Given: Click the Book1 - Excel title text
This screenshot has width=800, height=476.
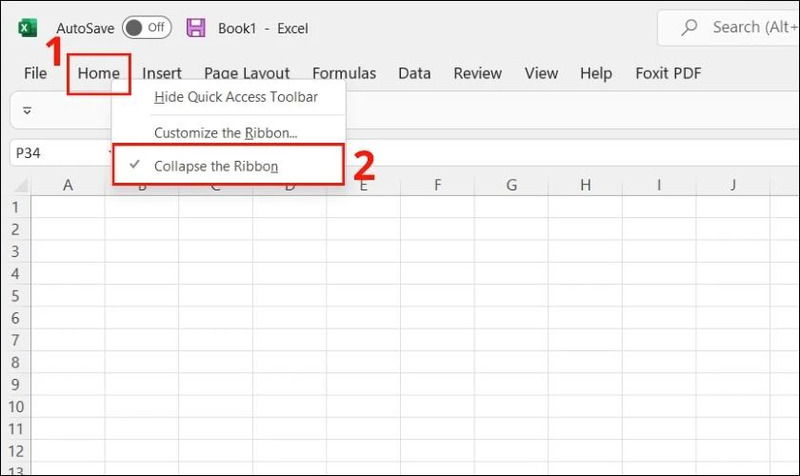Looking at the screenshot, I should [x=263, y=28].
